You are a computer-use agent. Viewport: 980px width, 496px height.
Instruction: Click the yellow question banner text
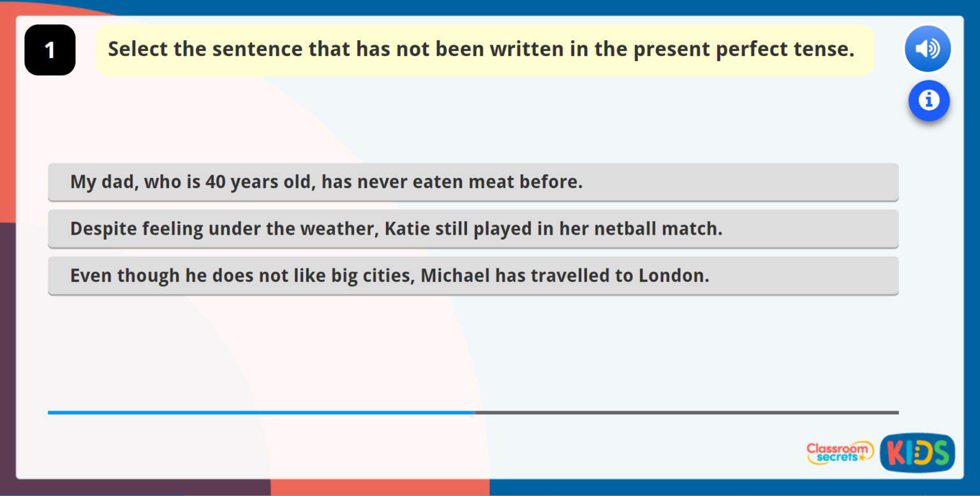pos(485,48)
